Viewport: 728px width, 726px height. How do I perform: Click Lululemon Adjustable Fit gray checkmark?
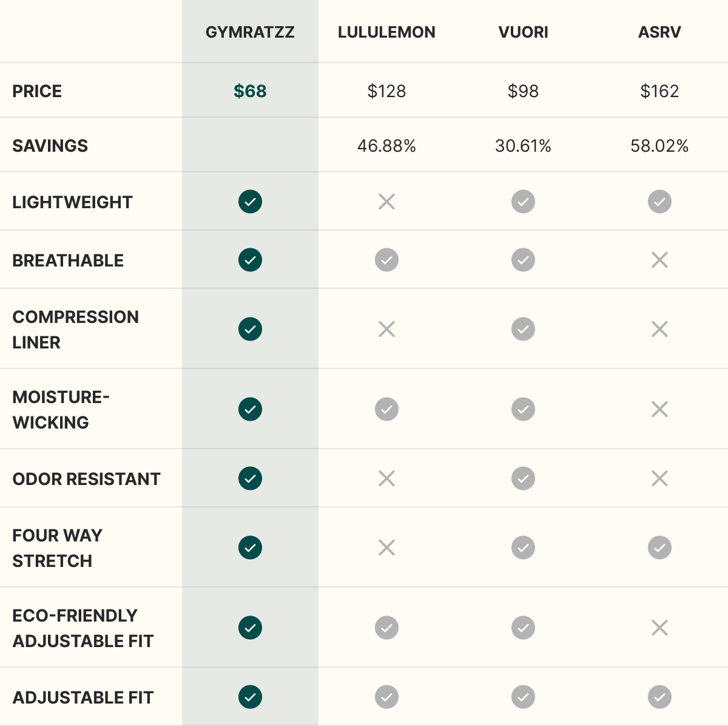tap(386, 697)
